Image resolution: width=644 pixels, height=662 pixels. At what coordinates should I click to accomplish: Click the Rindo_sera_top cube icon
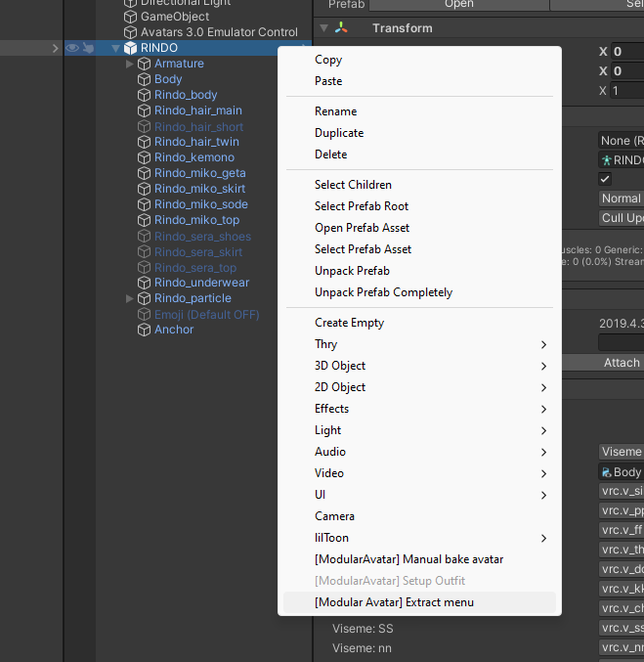144,267
